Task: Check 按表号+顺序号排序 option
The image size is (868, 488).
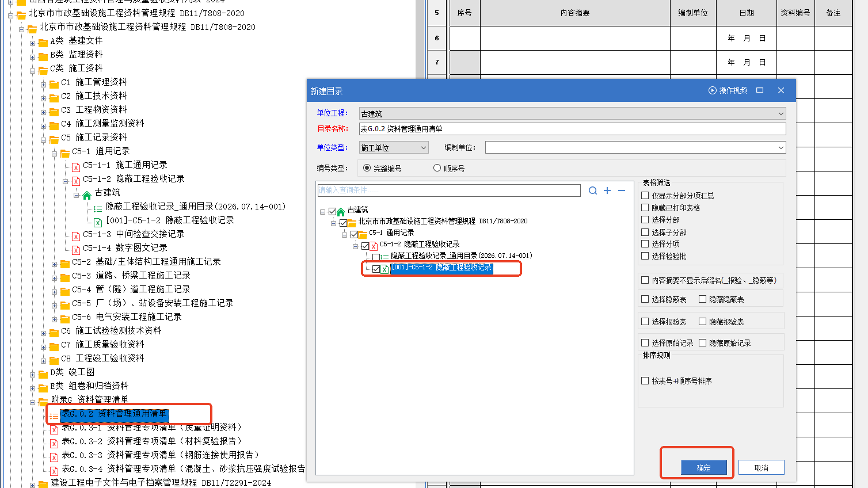Action: (x=645, y=381)
